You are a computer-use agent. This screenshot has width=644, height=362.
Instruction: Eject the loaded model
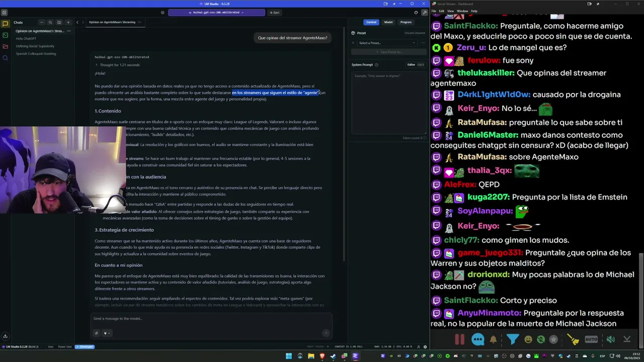click(275, 13)
